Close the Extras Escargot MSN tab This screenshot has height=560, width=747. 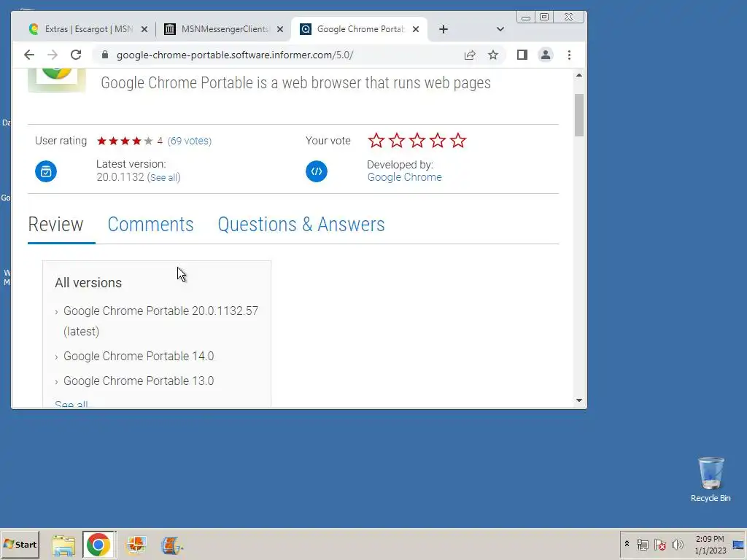144,29
